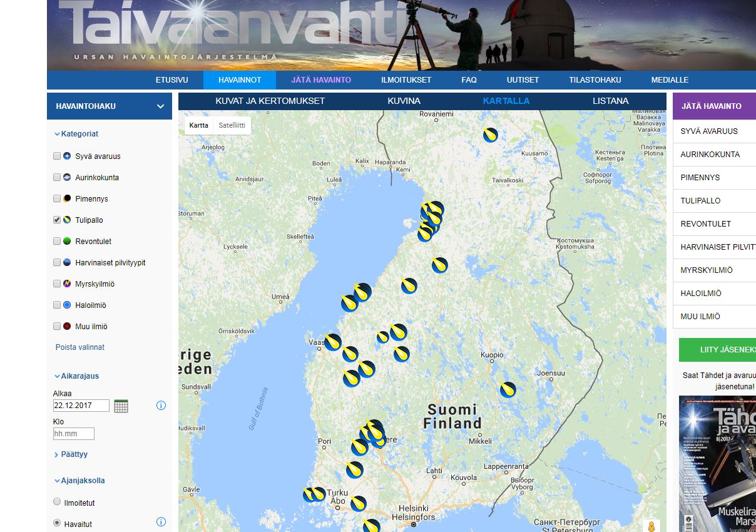Click the dark red Muu ilmiö icon
756x532 pixels.
point(67,327)
